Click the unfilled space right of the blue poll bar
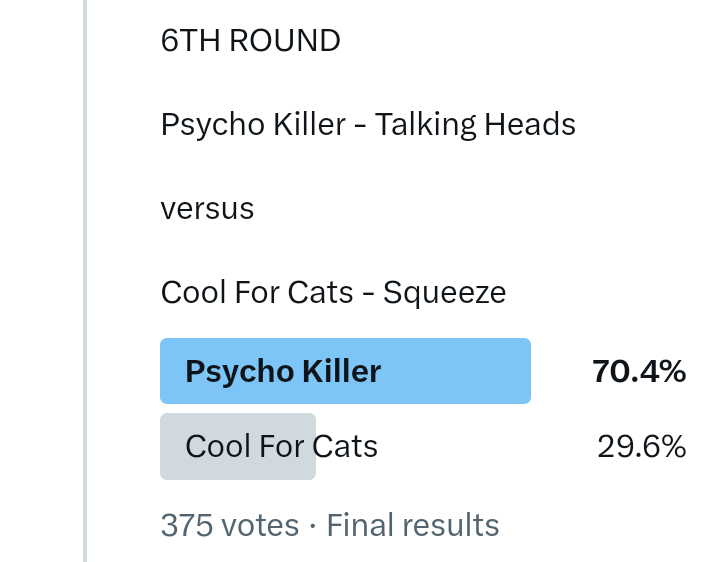The width and height of the screenshot is (720, 562). pyautogui.click(x=558, y=372)
